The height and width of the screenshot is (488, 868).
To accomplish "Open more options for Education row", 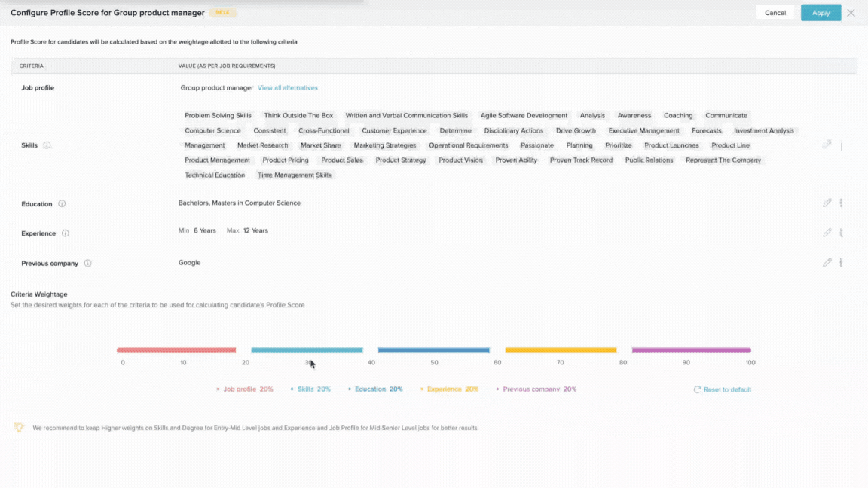I will pos(841,203).
